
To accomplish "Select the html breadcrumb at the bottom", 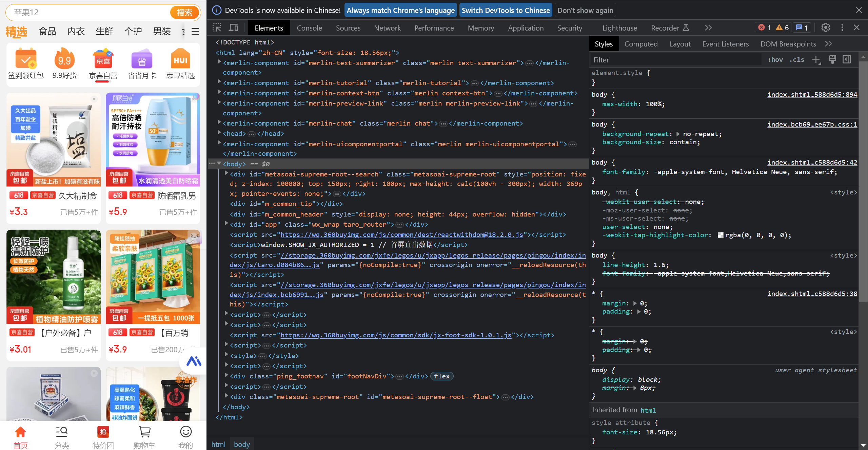I will tap(218, 444).
